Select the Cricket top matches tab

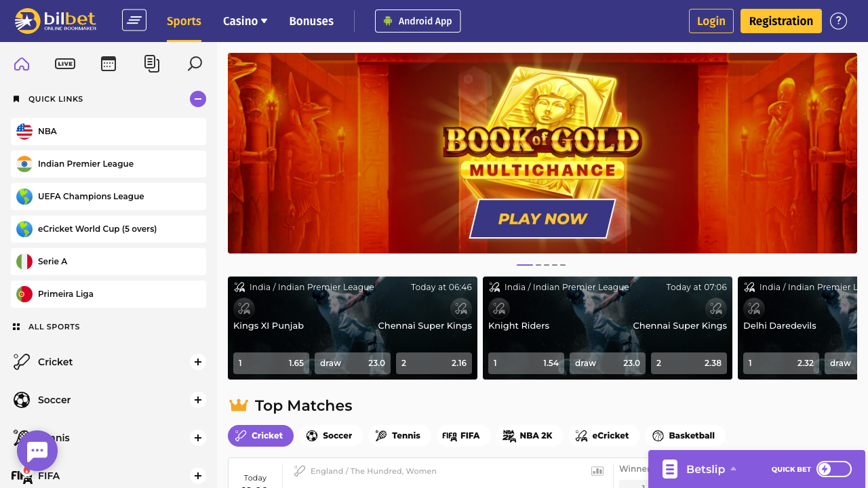tap(260, 436)
